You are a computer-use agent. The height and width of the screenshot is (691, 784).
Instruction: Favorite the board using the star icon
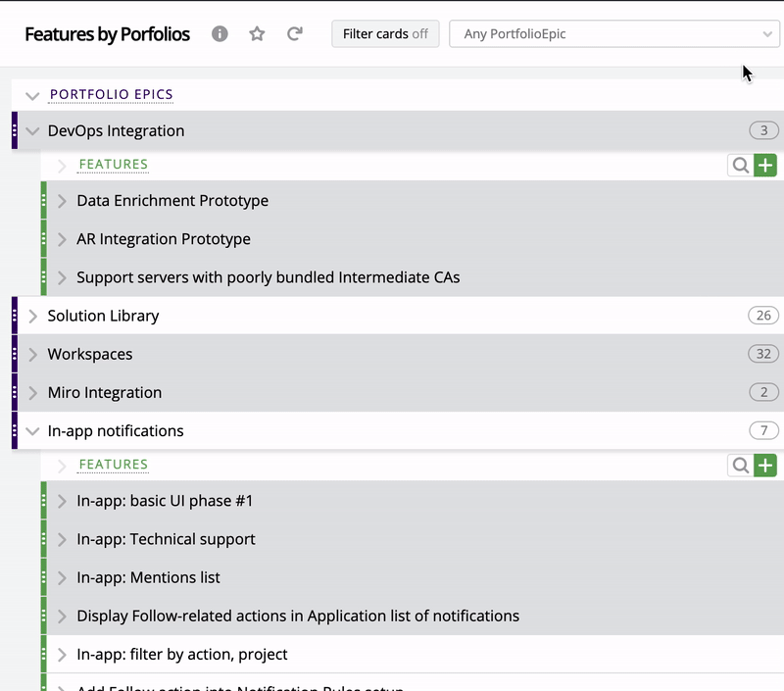256,33
